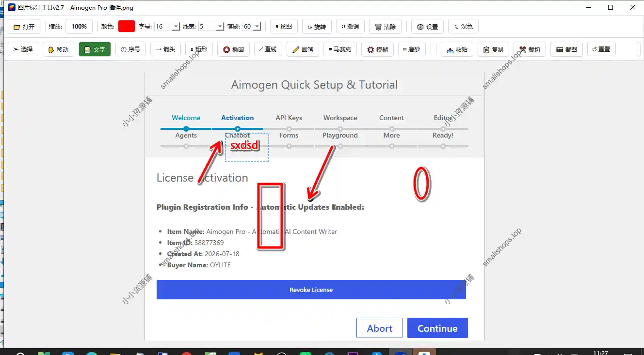This screenshot has width=644, height=355.
Task: Go to the Activation step tab
Action: [x=237, y=118]
